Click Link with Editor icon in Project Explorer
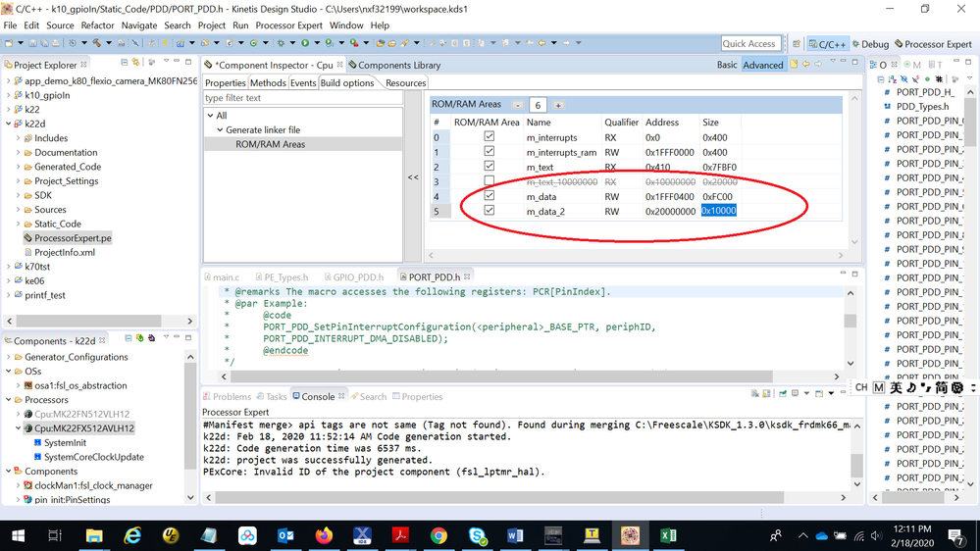 (x=135, y=63)
